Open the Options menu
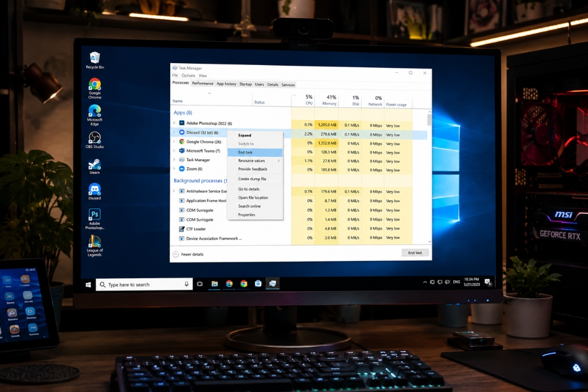The image size is (588, 392). pyautogui.click(x=188, y=75)
